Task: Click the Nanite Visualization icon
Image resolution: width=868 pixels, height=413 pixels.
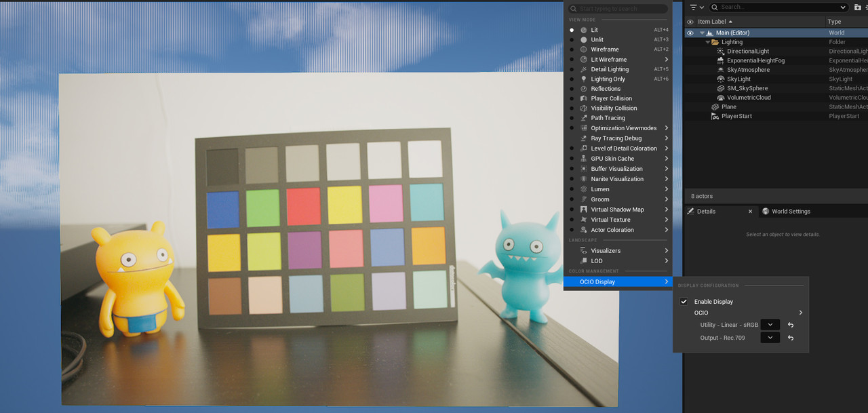Action: pyautogui.click(x=584, y=179)
